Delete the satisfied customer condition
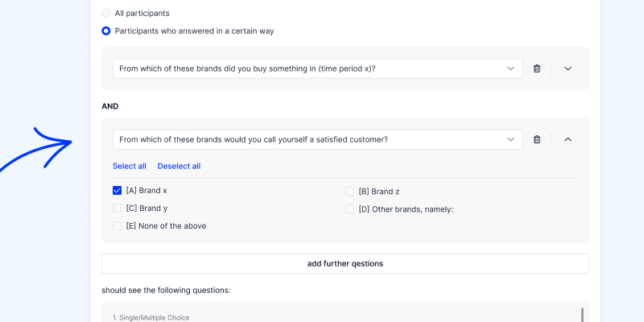The image size is (644, 322). tap(537, 139)
